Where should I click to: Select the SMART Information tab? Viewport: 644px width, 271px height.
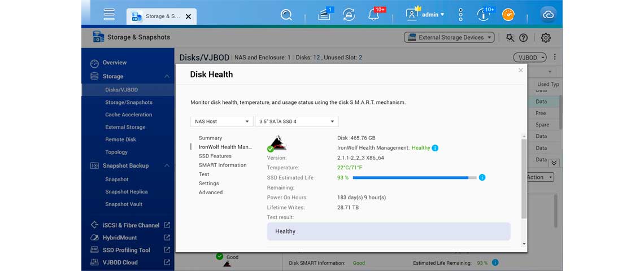coord(223,165)
